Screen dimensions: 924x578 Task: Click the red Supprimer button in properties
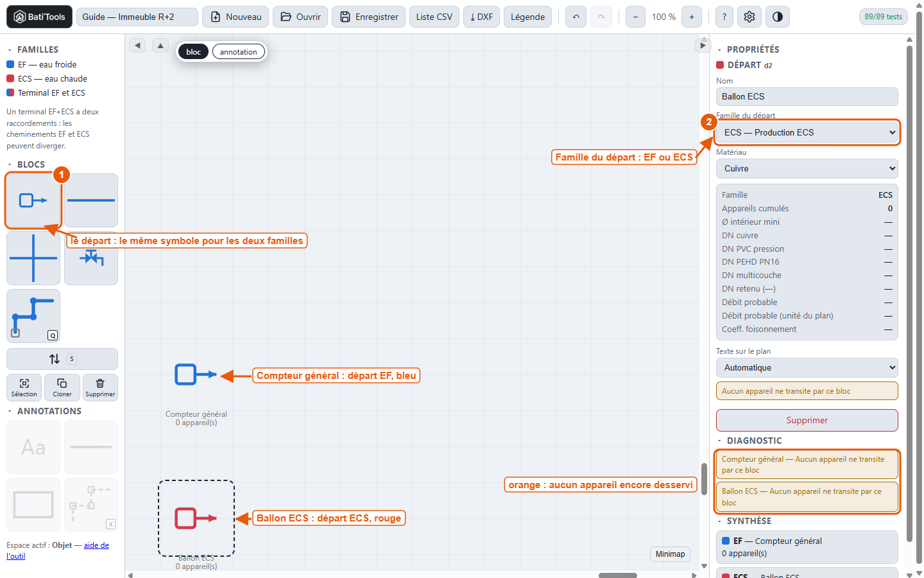pyautogui.click(x=807, y=420)
